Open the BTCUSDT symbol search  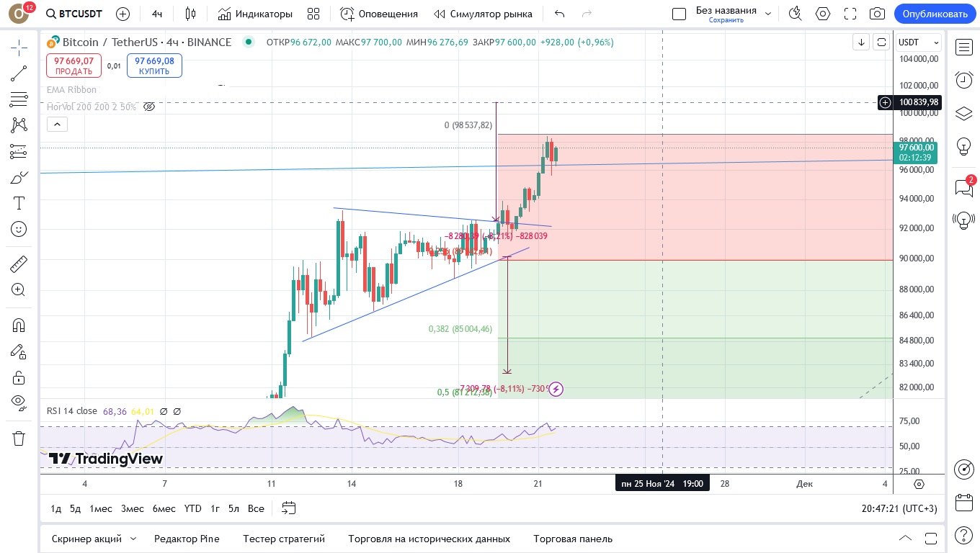tap(73, 14)
